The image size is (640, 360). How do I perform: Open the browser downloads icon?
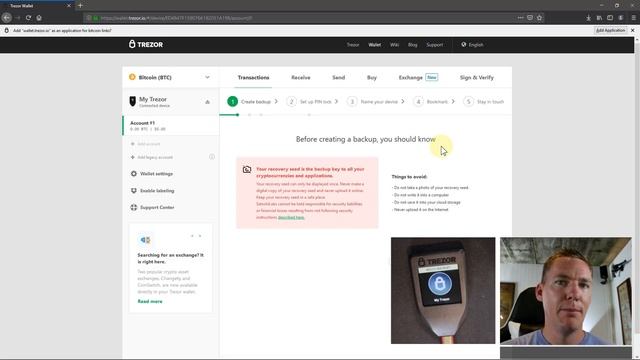[x=588, y=18]
